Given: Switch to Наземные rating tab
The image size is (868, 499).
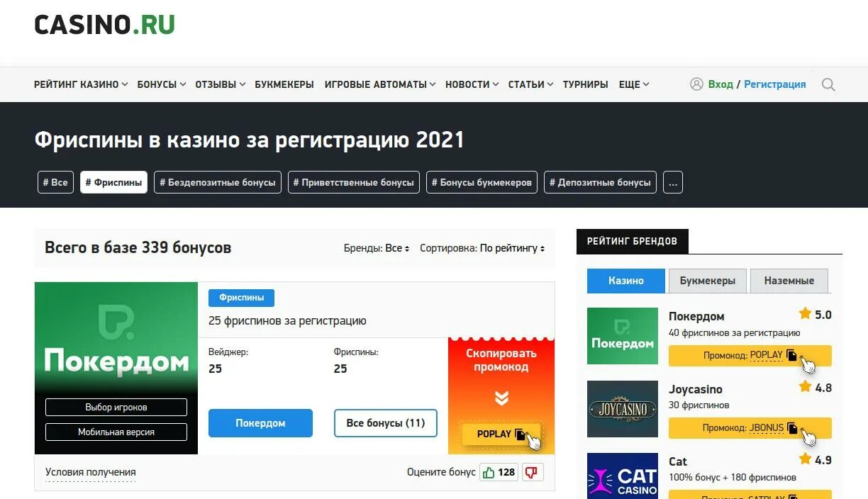Looking at the screenshot, I should pyautogui.click(x=789, y=281).
